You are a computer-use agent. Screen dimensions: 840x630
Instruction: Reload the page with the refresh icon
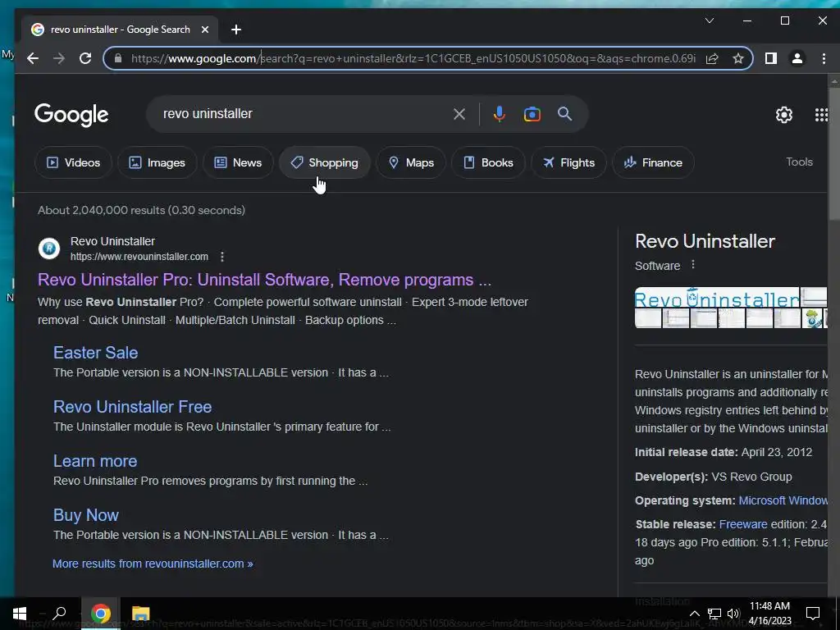click(x=85, y=58)
